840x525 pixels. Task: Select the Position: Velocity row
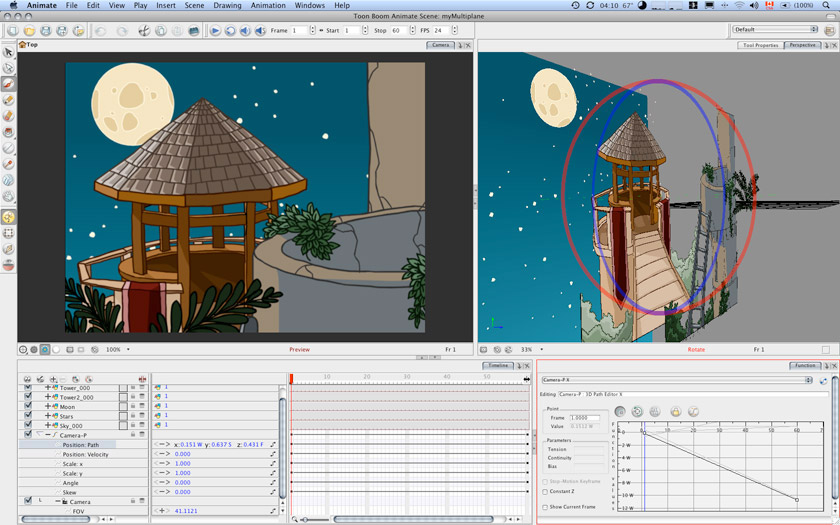(x=86, y=454)
